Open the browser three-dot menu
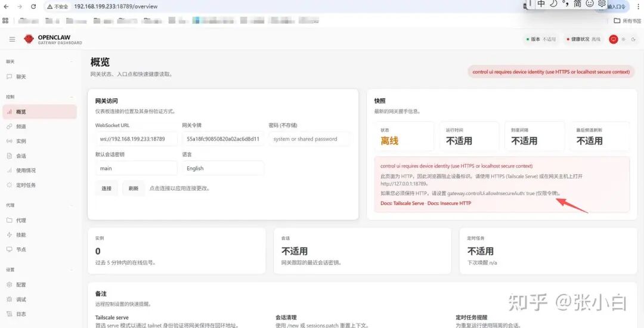644x328 pixels. click(637, 7)
